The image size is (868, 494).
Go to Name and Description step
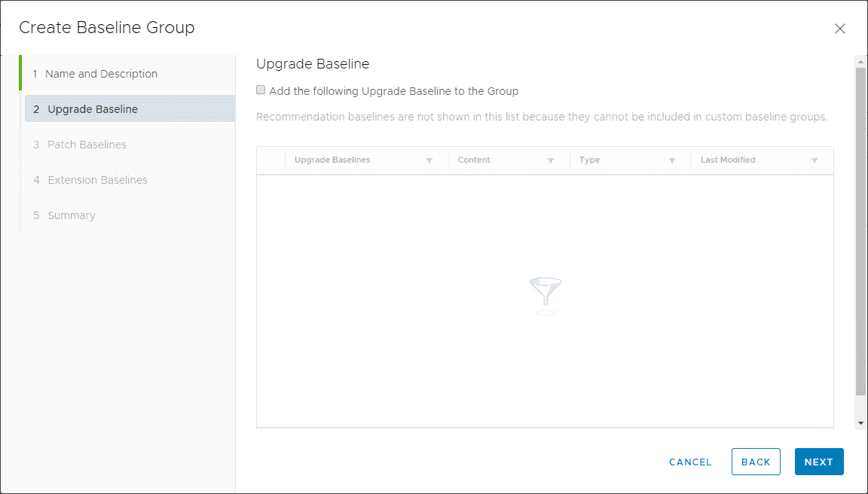[x=101, y=74]
